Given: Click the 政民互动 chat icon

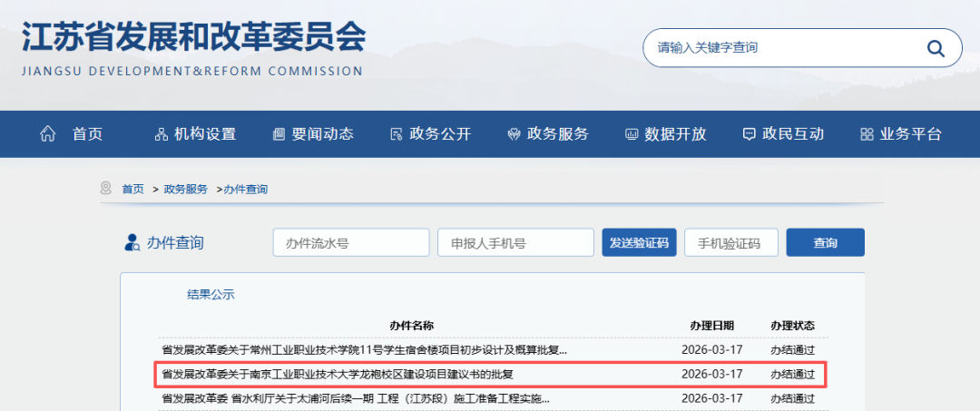Looking at the screenshot, I should 749,134.
